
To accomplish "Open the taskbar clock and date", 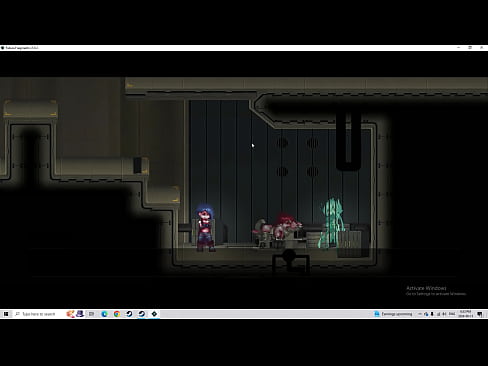I will (466, 314).
